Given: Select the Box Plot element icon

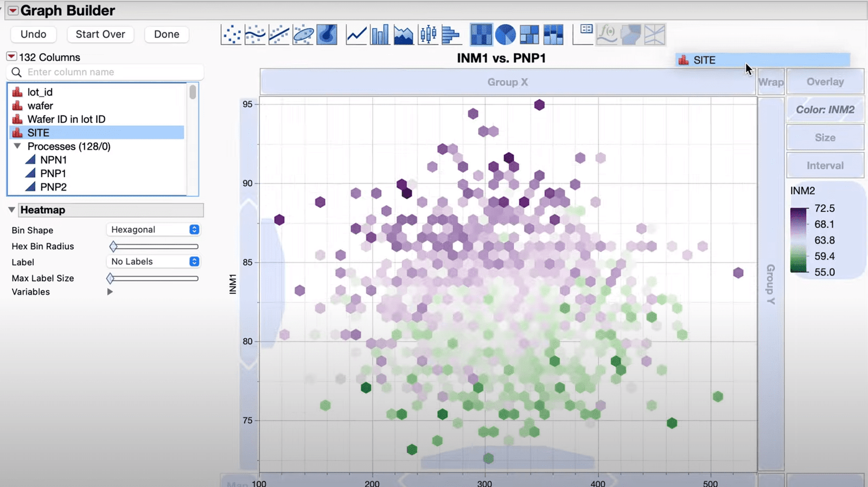Looking at the screenshot, I should (x=427, y=35).
